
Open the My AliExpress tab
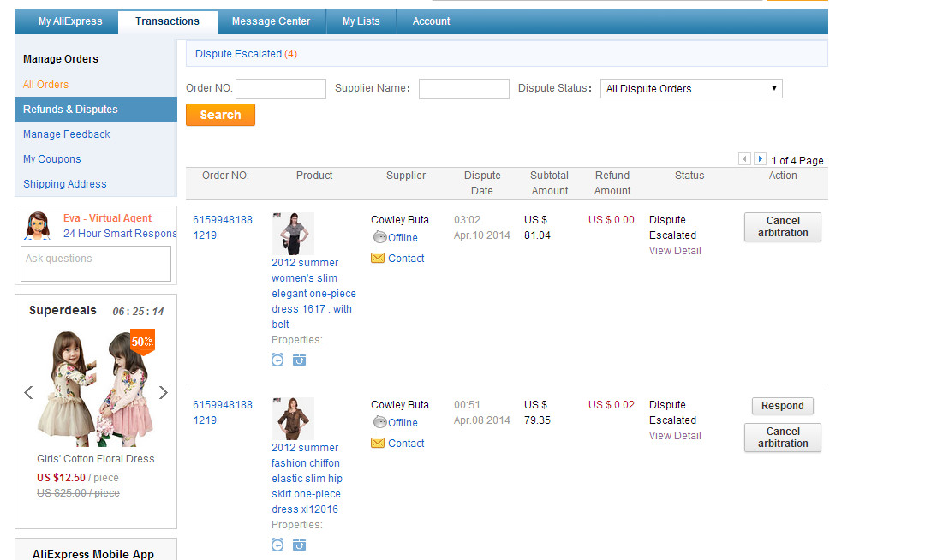tap(70, 21)
